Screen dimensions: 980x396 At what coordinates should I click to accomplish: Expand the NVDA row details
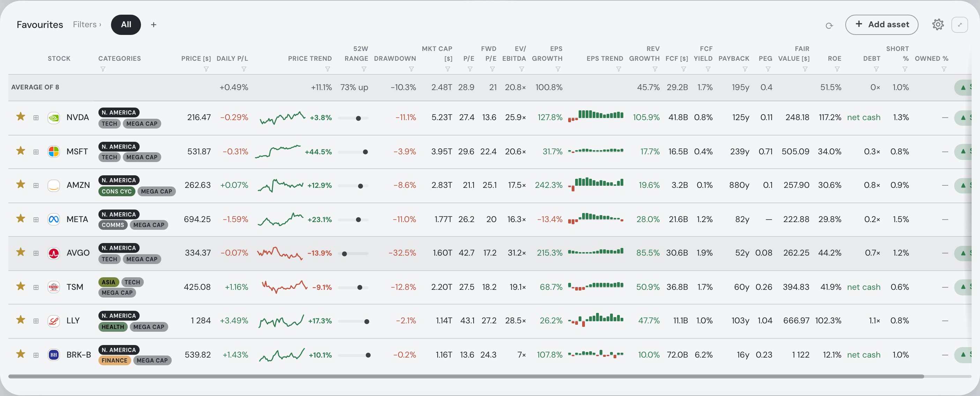tap(36, 118)
